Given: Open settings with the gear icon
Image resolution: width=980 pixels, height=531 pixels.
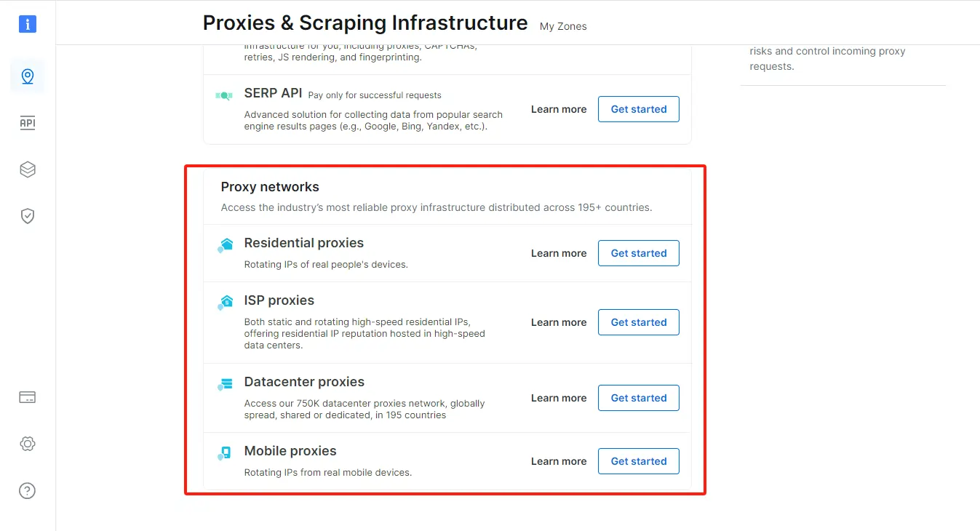Looking at the screenshot, I should [x=27, y=444].
